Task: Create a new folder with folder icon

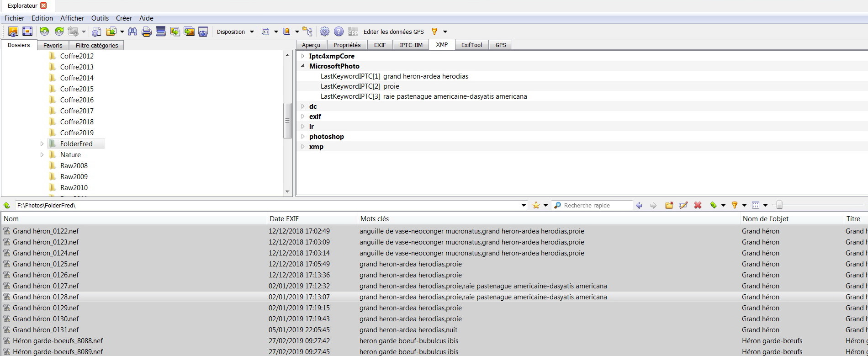Action: coord(669,205)
